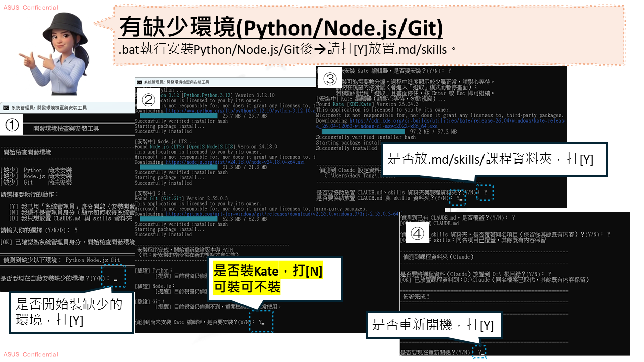644x362 pixels.
Task: Click the cmd icon in the Python-install window title bar
Action: point(139,82)
